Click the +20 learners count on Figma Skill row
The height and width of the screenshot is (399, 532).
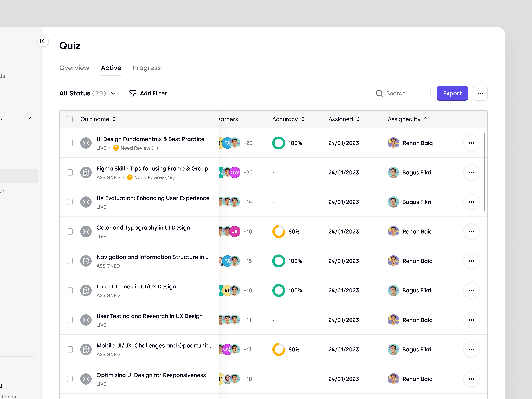point(248,172)
